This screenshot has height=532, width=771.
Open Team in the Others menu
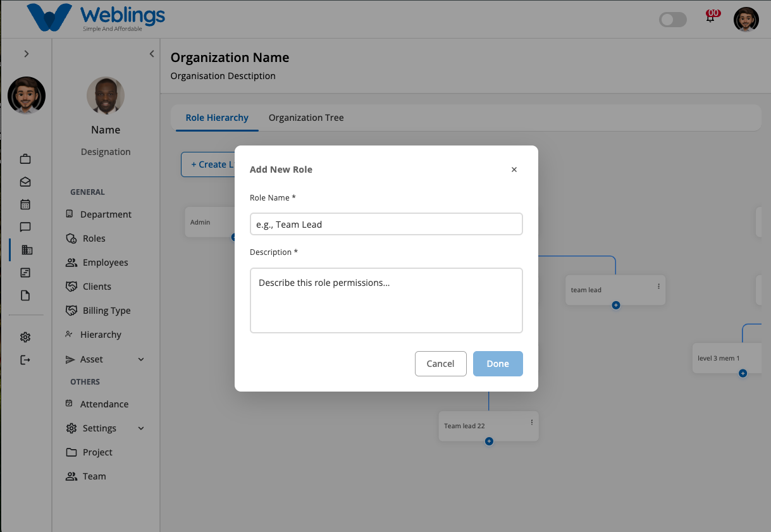click(86, 476)
